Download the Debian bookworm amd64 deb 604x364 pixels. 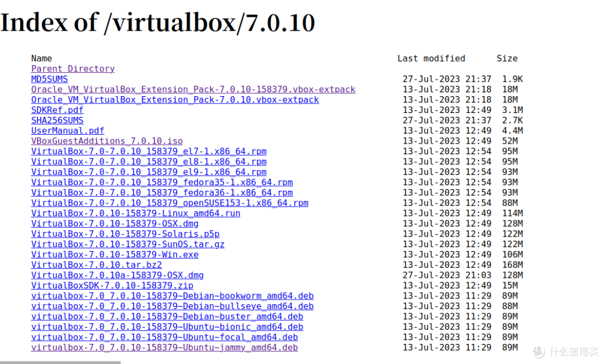pyautogui.click(x=172, y=296)
